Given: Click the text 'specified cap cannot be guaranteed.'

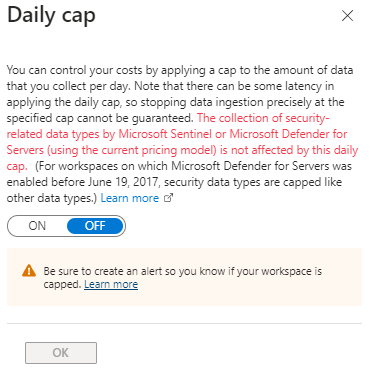Looking at the screenshot, I should click(x=100, y=118).
